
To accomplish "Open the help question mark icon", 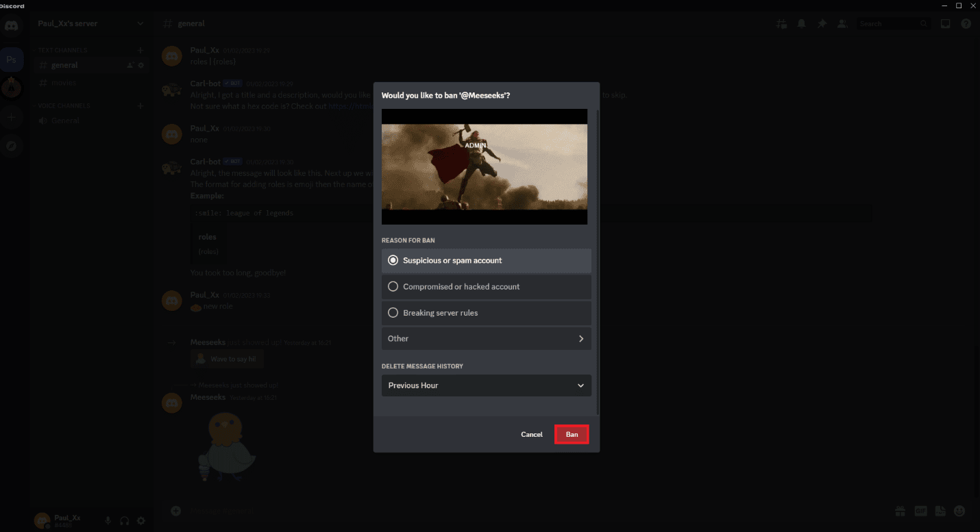I will (x=966, y=24).
